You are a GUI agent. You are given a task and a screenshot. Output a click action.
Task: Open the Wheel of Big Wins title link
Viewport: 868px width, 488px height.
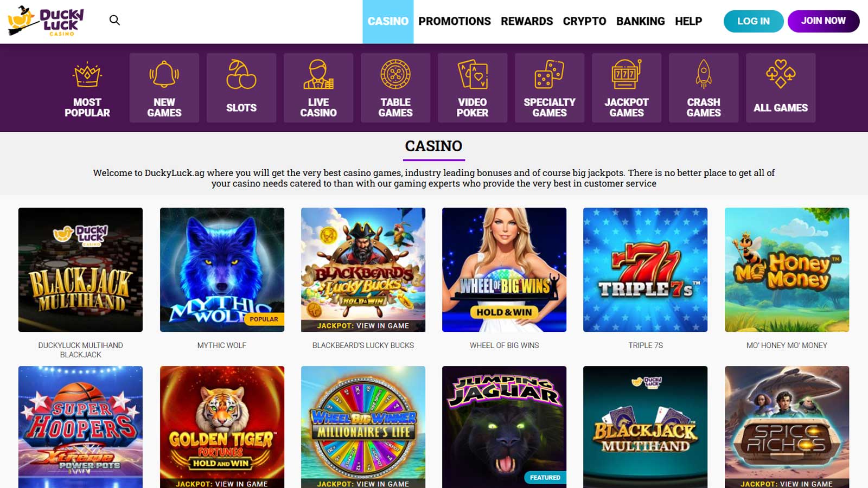505,345
